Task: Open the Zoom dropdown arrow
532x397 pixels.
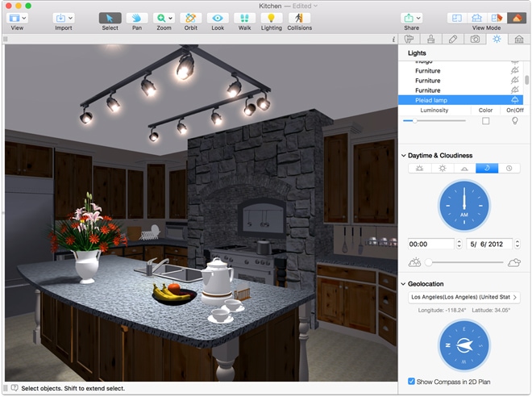Action: tap(170, 18)
